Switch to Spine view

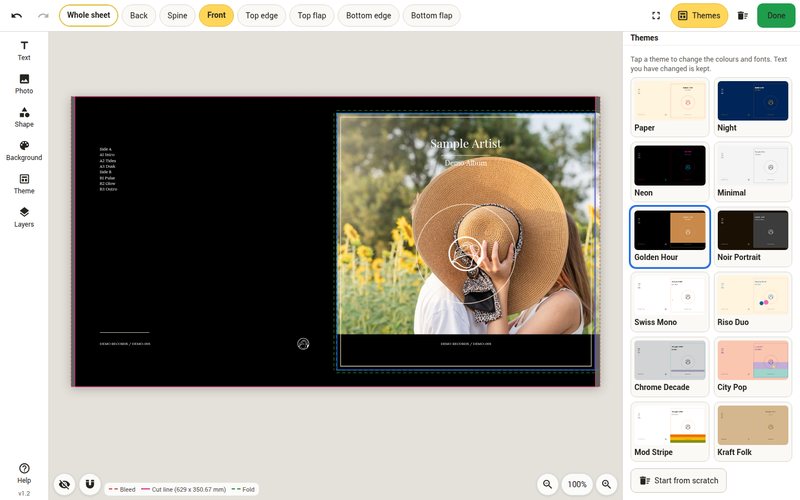pos(177,15)
